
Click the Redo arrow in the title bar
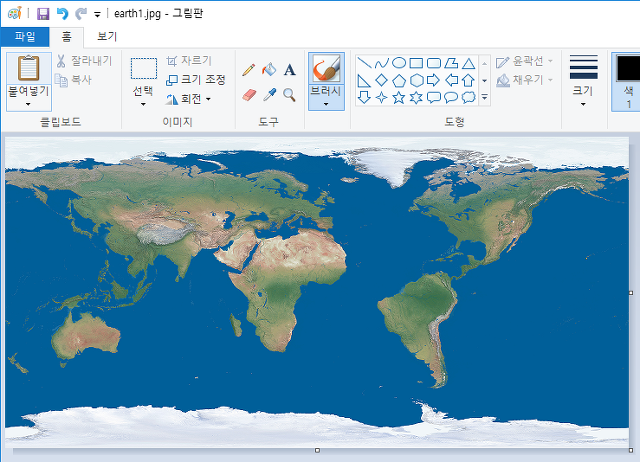point(81,14)
